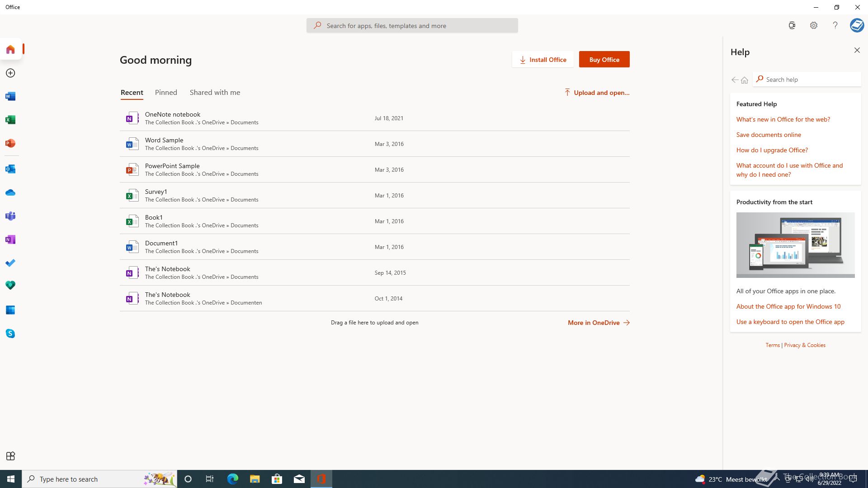Open the OneNote notebook file
The image size is (868, 488).
click(375, 118)
